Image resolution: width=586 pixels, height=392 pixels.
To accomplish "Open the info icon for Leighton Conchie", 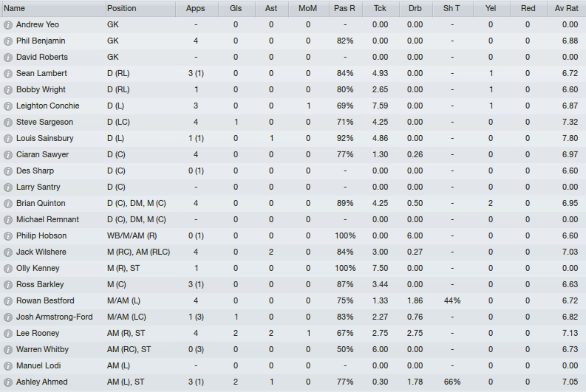I will point(8,106).
